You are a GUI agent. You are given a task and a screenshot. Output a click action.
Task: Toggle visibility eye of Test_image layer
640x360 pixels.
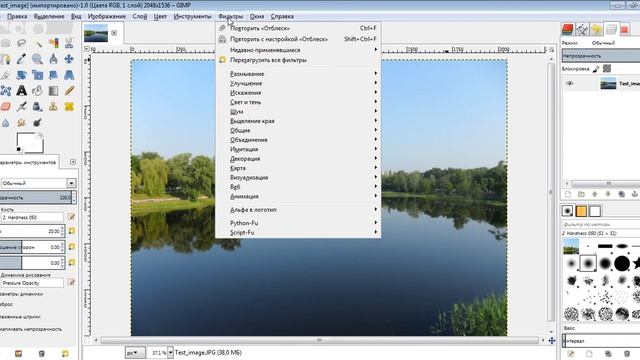click(x=570, y=84)
